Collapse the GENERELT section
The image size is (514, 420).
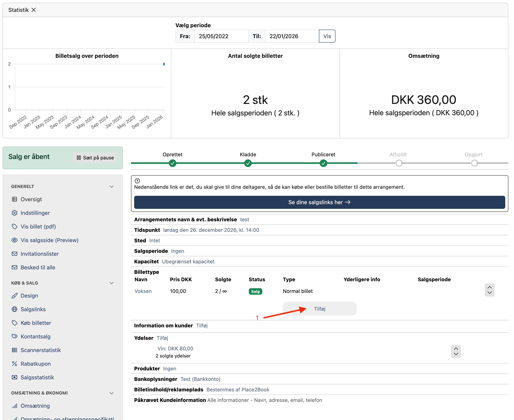point(112,186)
